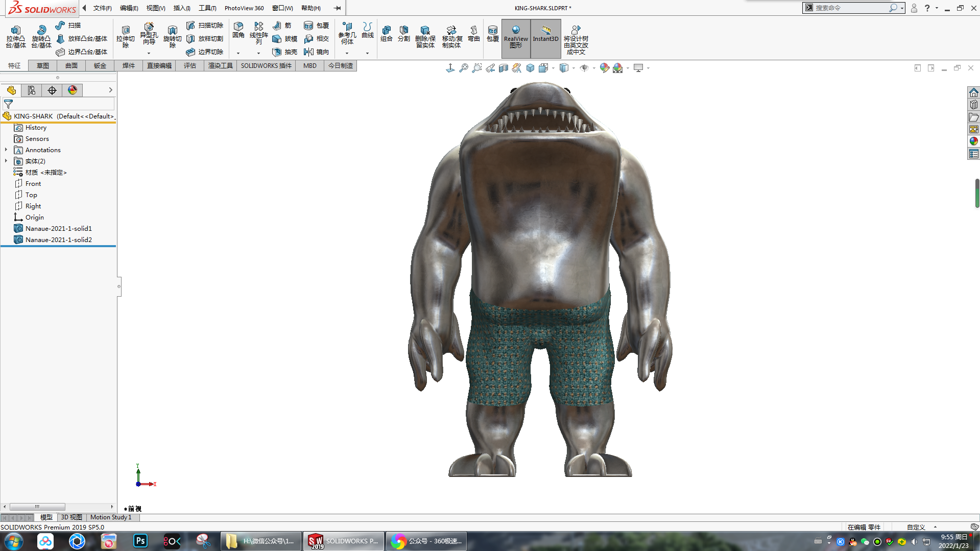
Task: Select the 弯曲 flex tool
Action: [x=474, y=34]
